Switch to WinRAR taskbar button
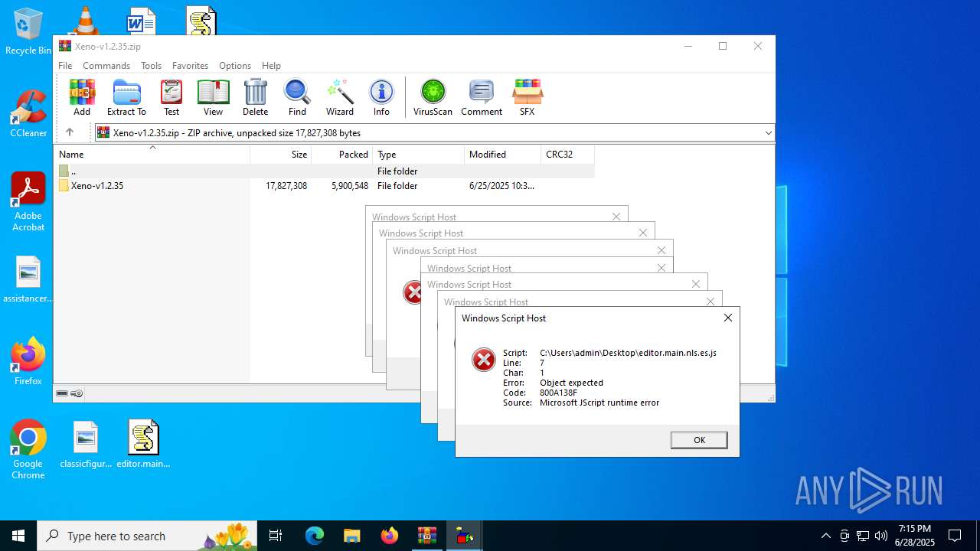The width and height of the screenshot is (980, 551). 426,536
